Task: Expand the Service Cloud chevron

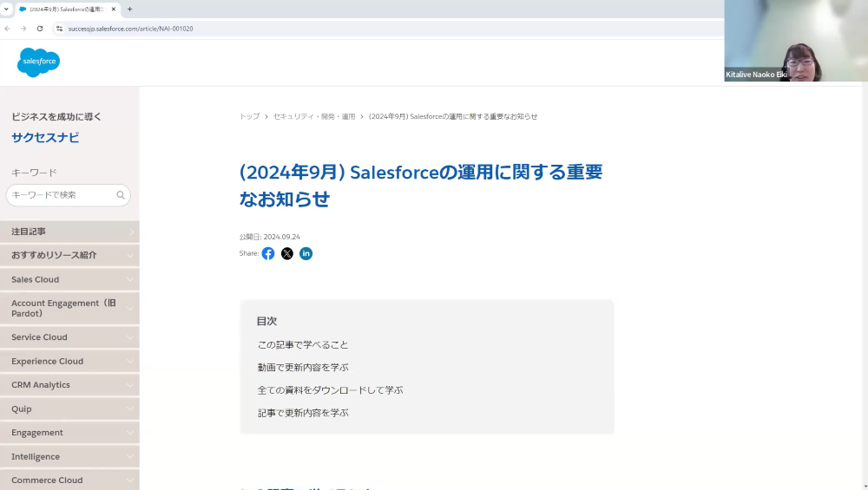Action: (130, 337)
